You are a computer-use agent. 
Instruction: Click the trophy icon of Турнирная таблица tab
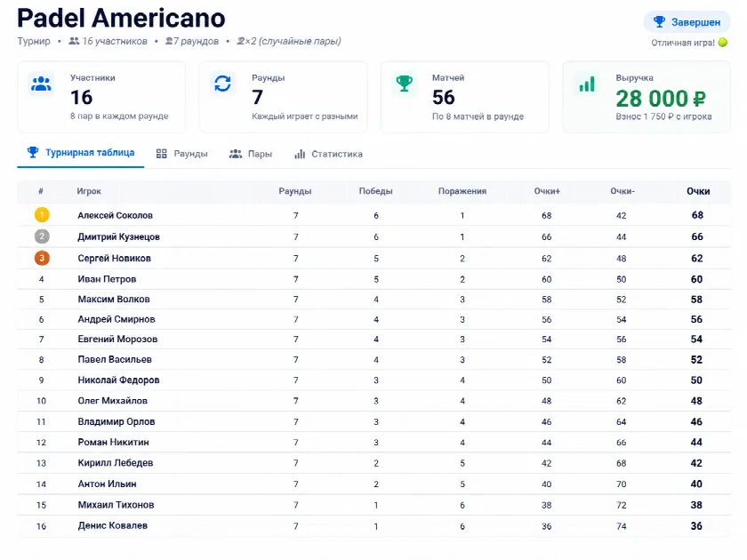(33, 152)
